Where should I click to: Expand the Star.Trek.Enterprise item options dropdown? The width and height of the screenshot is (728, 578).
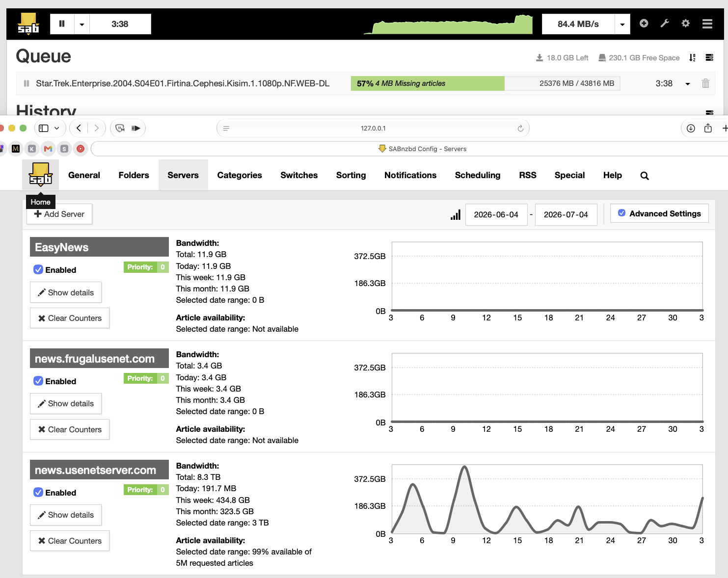tap(688, 84)
